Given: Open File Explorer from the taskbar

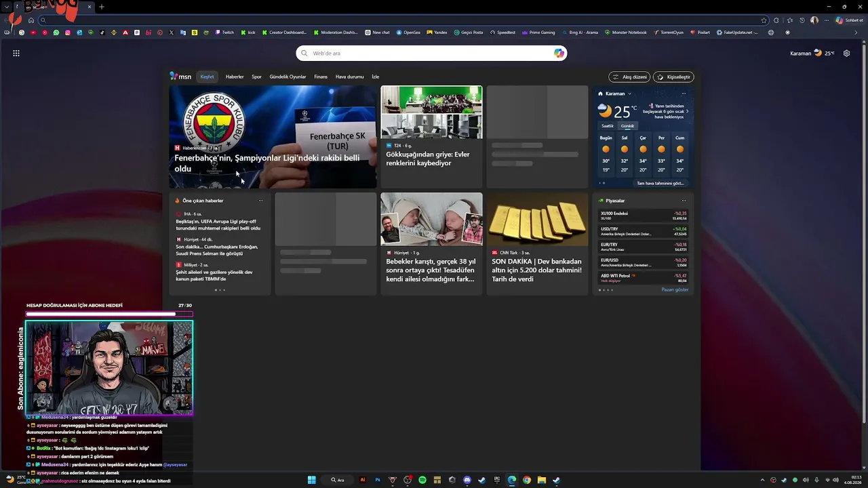Looking at the screenshot, I should [x=542, y=480].
